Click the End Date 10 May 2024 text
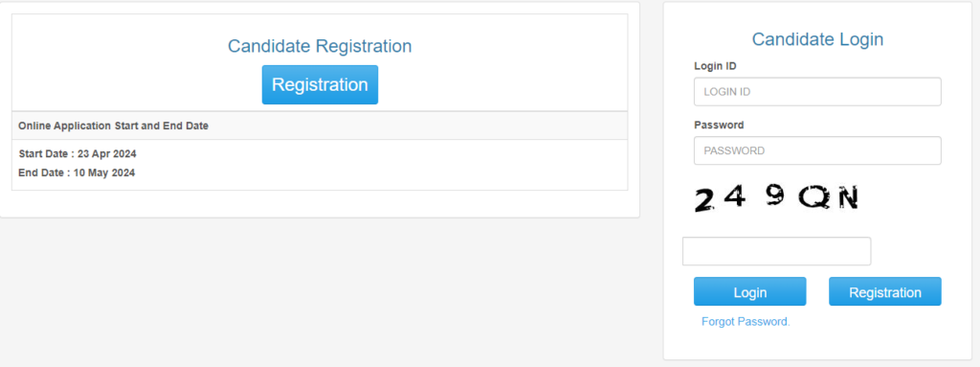 click(x=77, y=172)
